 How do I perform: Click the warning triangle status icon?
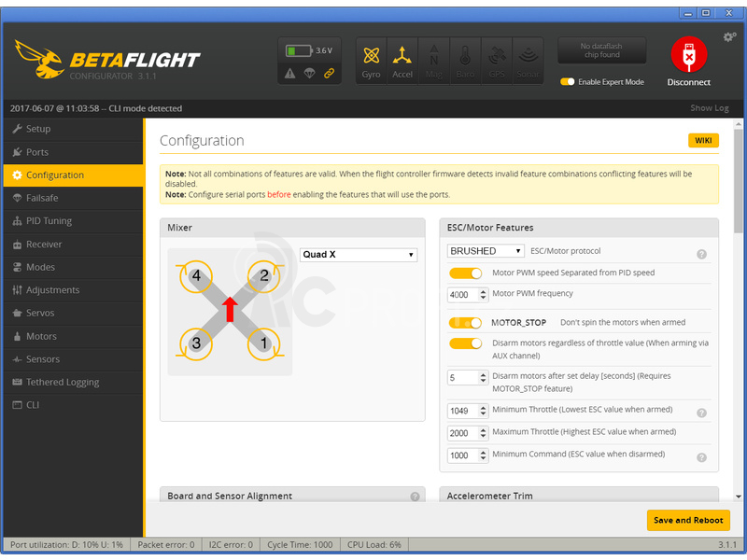coord(289,74)
